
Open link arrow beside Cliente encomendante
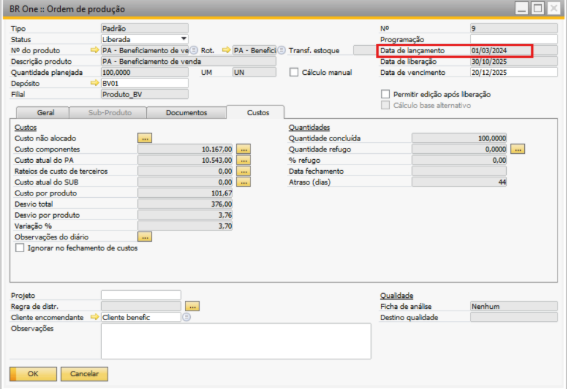[x=94, y=317]
